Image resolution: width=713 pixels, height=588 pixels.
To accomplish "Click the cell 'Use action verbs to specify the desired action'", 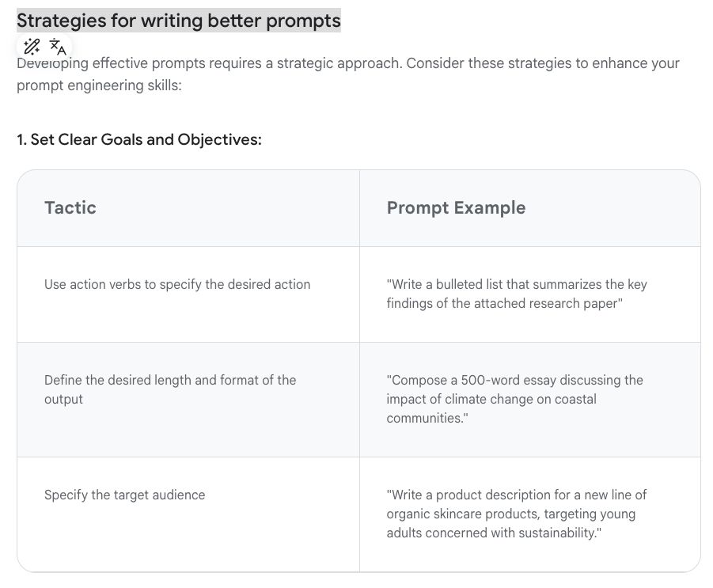I will point(177,284).
